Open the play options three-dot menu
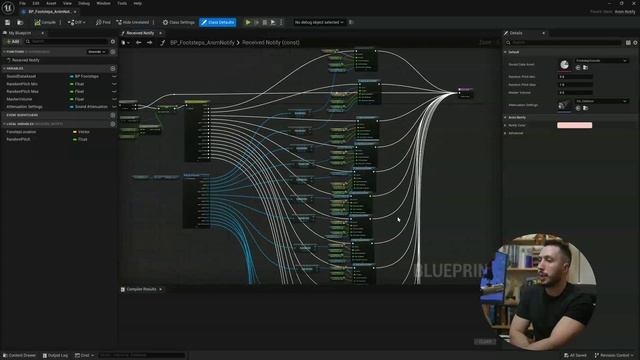 281,22
